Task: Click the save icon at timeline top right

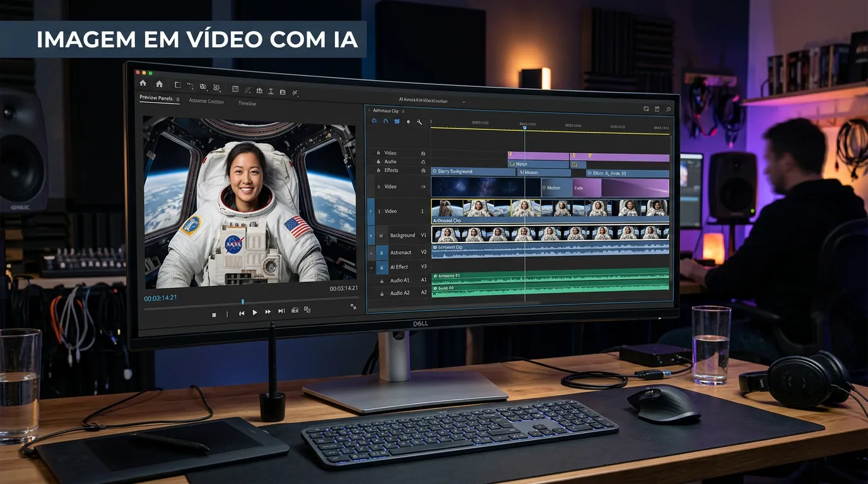Action: click(657, 109)
